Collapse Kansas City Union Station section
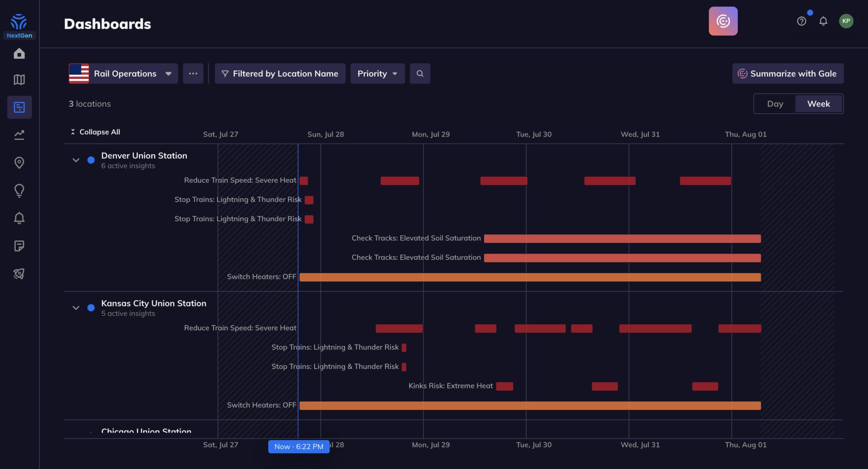The width and height of the screenshot is (868, 469). [76, 308]
